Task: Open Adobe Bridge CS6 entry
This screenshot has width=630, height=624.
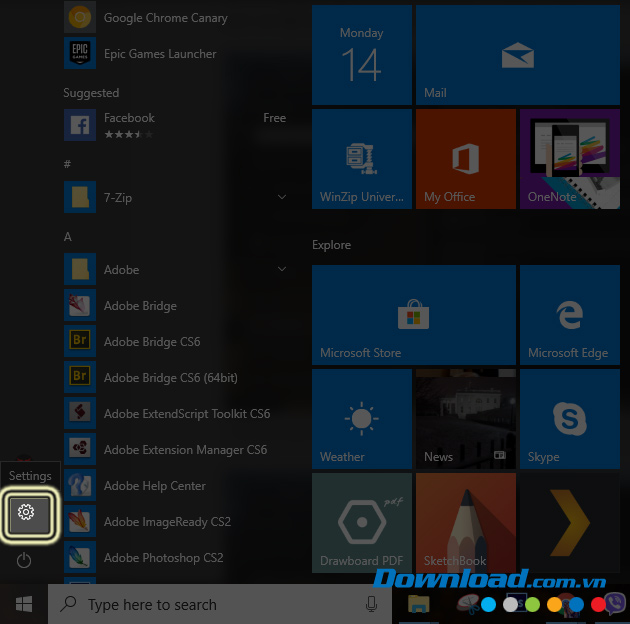Action: 175,341
